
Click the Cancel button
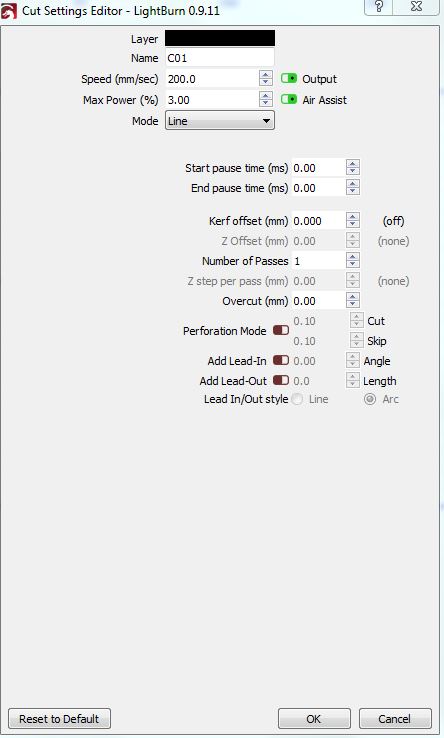coord(395,719)
